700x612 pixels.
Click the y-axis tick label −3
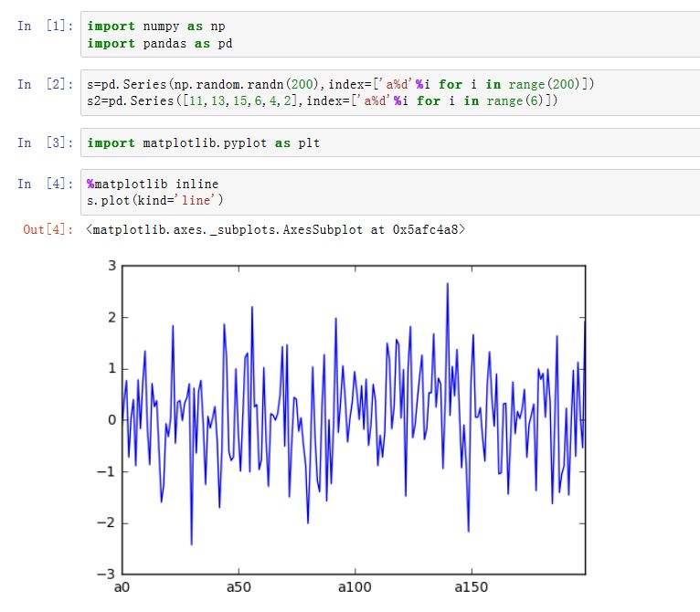point(108,575)
